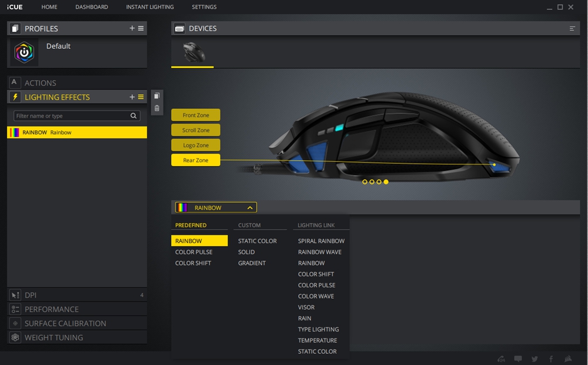Toggle the Logo Zone button
This screenshot has width=588, height=365.
click(196, 145)
